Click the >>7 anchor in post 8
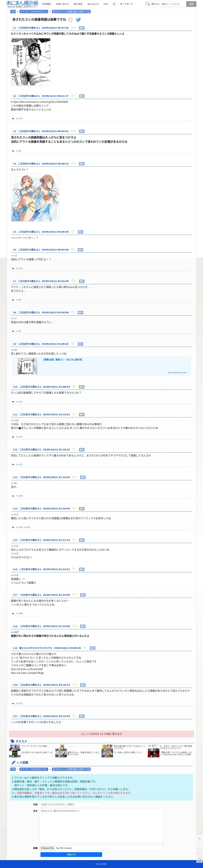The image size is (203, 868). [14, 318]
